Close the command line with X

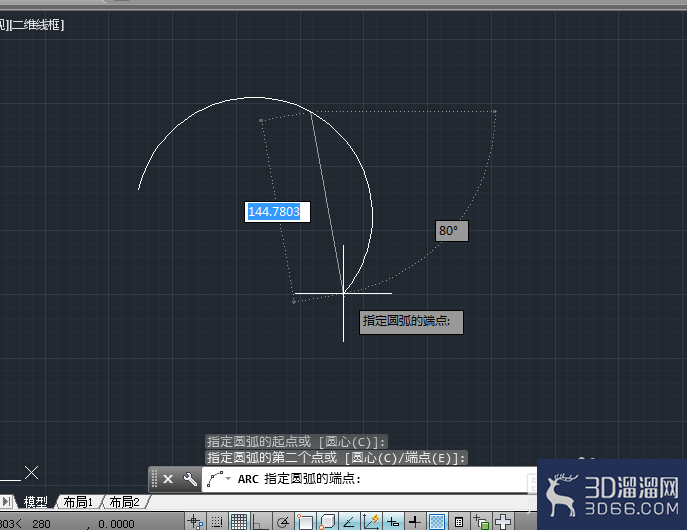(168, 479)
